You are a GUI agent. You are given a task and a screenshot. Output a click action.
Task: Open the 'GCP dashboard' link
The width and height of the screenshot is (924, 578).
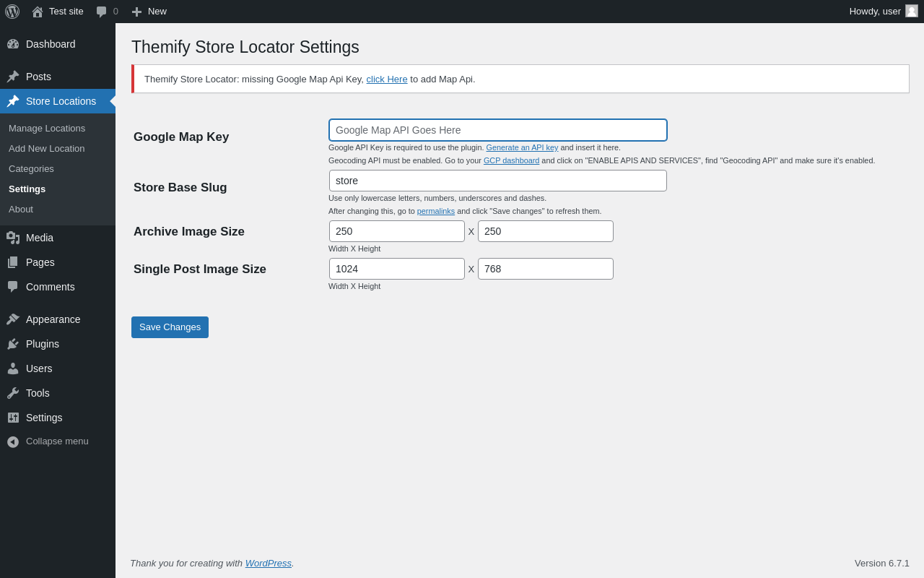pyautogui.click(x=511, y=160)
